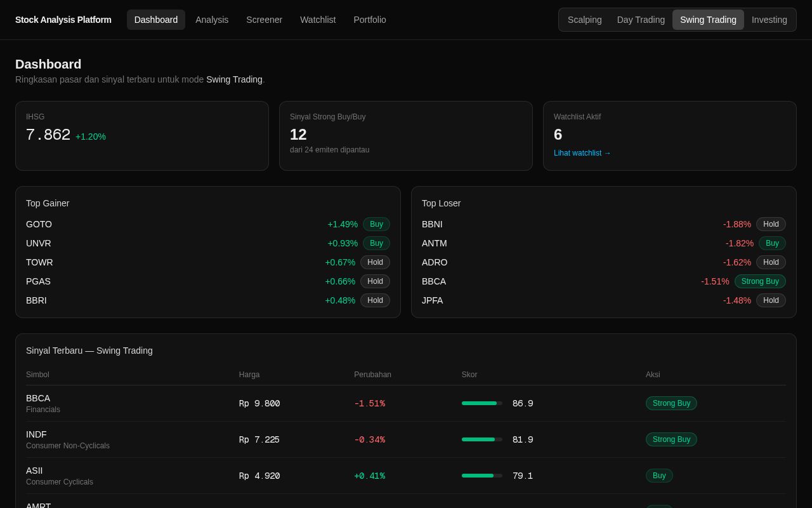Select GOTO in Top Gainer
This screenshot has width=812, height=508.
click(39, 224)
